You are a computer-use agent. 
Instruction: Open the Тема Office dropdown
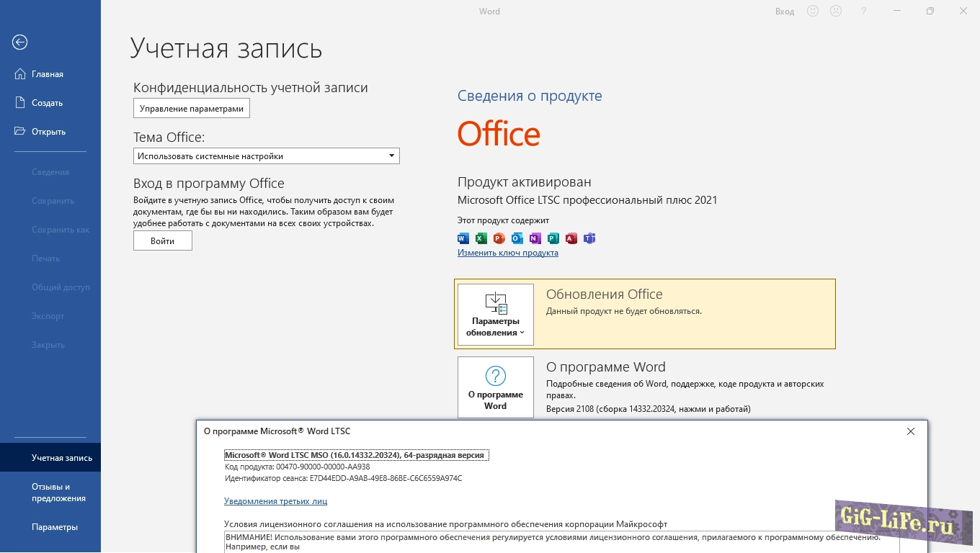pos(266,156)
